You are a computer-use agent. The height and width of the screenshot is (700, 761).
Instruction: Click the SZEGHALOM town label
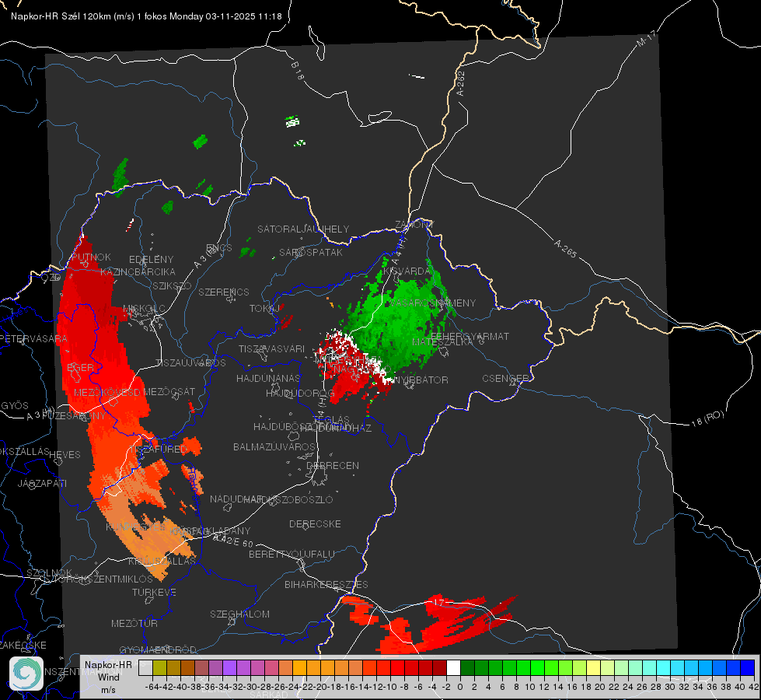(239, 614)
